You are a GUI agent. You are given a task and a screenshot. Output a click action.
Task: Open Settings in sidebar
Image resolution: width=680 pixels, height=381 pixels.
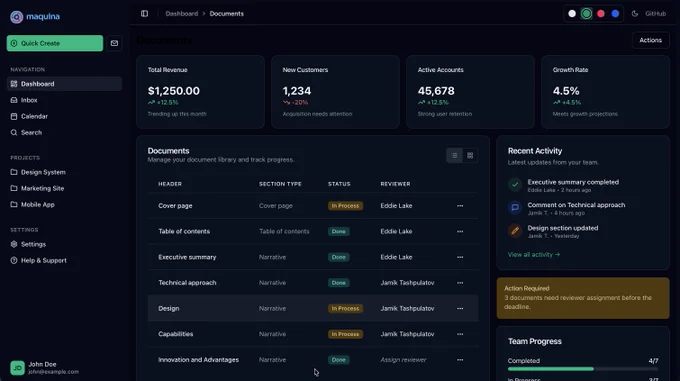[x=64, y=244]
